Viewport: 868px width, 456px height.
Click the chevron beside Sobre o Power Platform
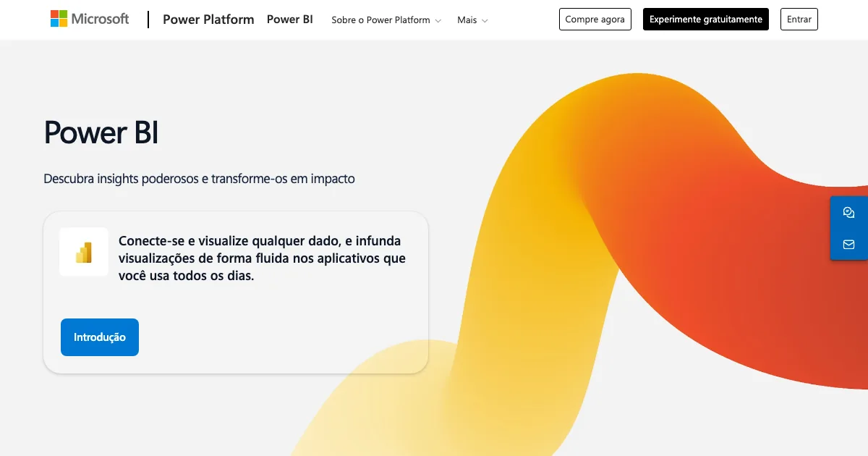(x=438, y=21)
